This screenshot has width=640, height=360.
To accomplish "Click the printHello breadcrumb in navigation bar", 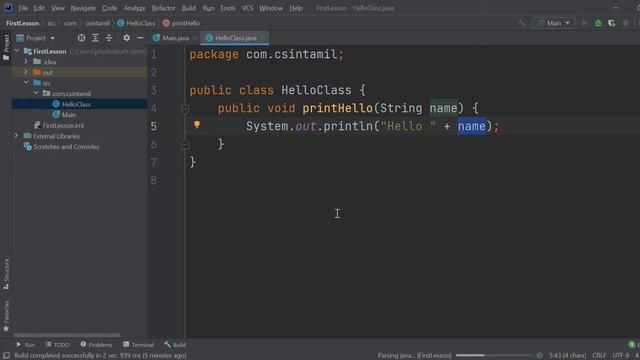I will [181, 23].
